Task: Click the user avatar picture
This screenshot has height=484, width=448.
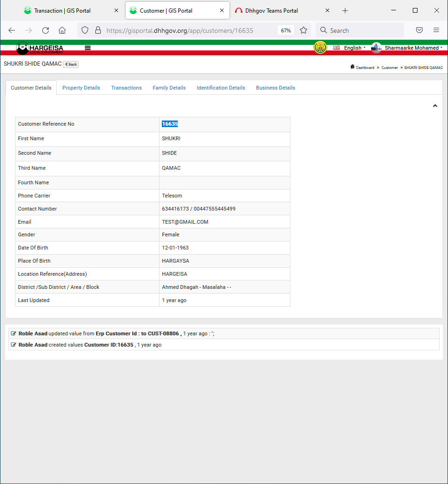Action: pyautogui.click(x=376, y=48)
